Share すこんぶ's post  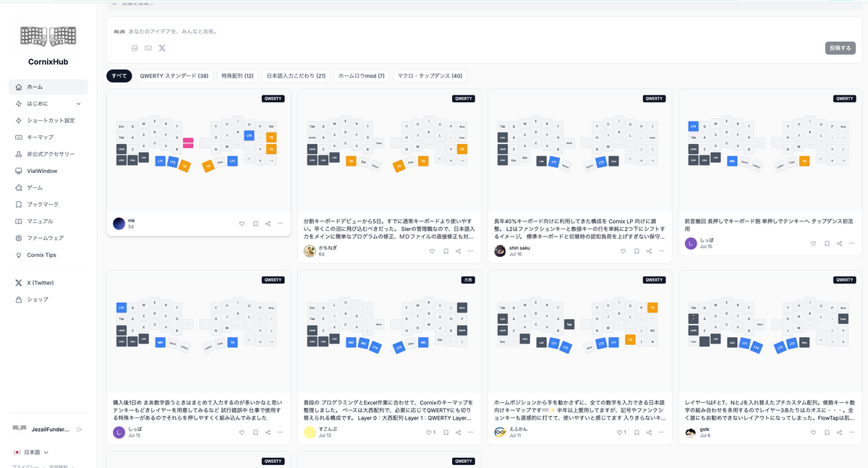coord(459,432)
